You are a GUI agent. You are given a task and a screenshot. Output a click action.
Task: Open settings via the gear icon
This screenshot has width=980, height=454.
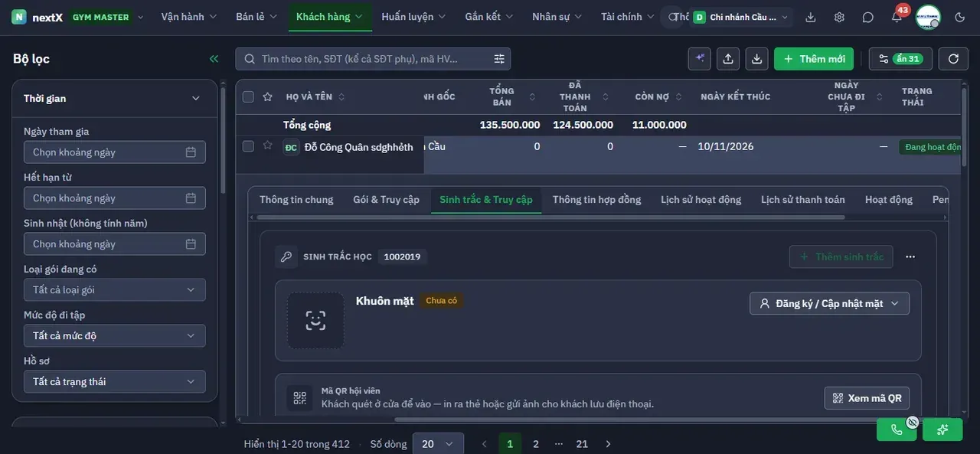coord(839,17)
